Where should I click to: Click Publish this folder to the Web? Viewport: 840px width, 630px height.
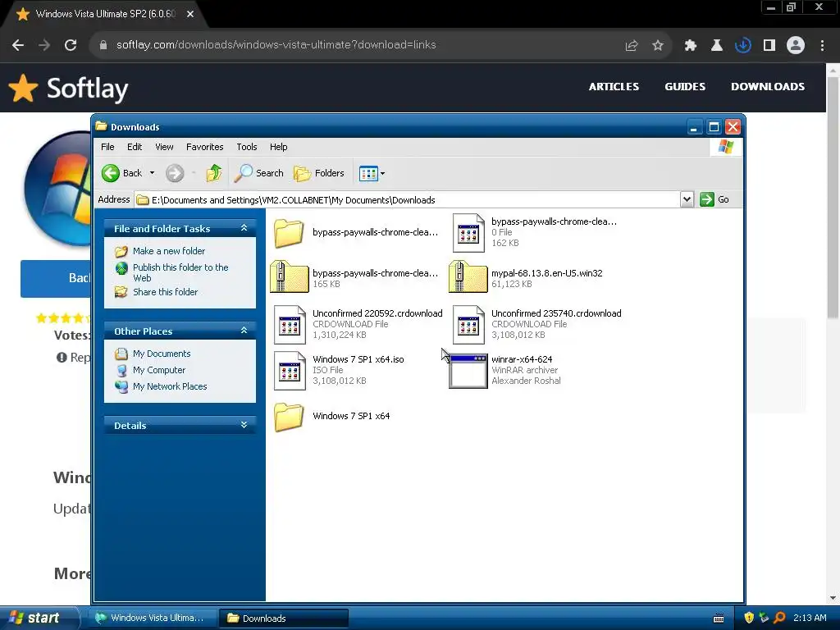[x=180, y=272]
